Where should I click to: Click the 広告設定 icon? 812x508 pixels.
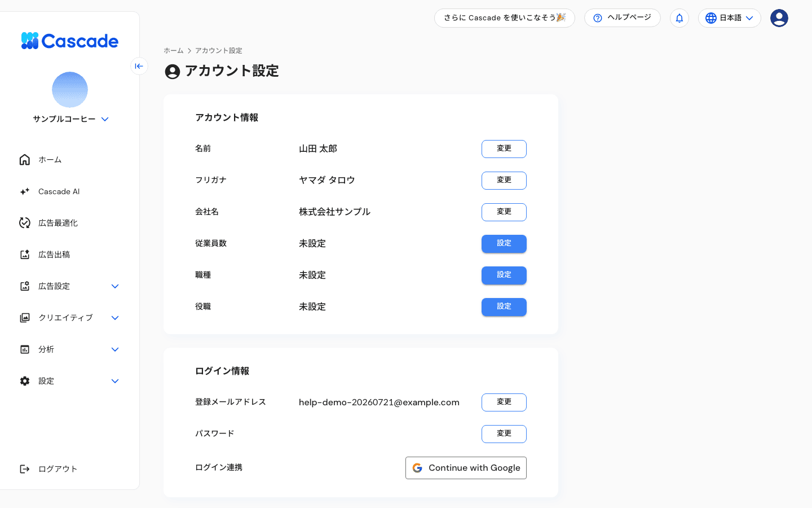(x=25, y=286)
